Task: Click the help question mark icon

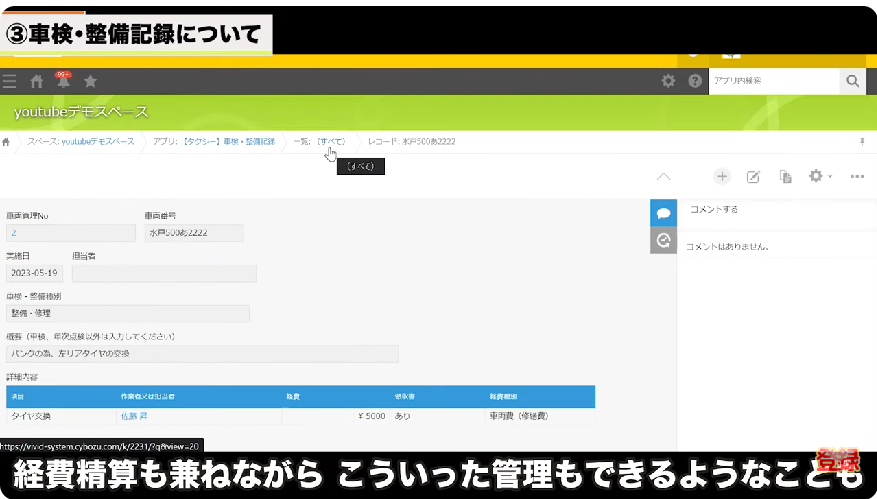Action: 695,81
